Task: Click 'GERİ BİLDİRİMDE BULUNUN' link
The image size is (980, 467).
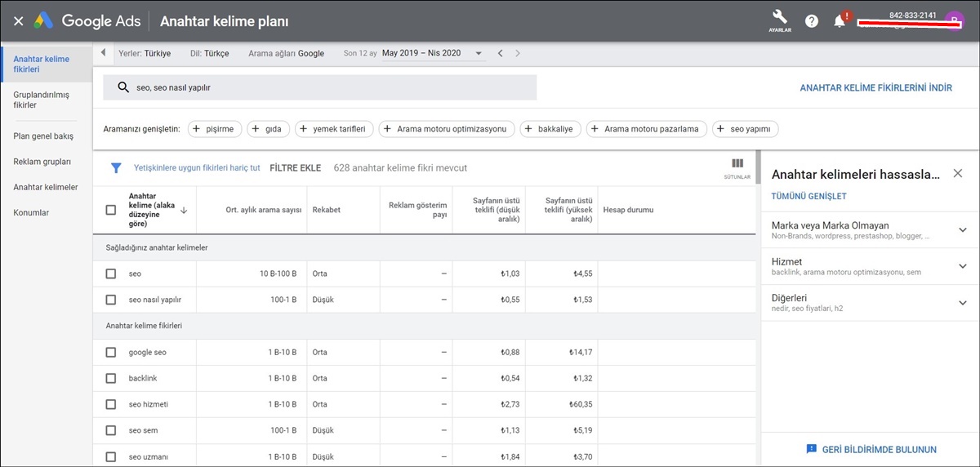Action: point(879,449)
